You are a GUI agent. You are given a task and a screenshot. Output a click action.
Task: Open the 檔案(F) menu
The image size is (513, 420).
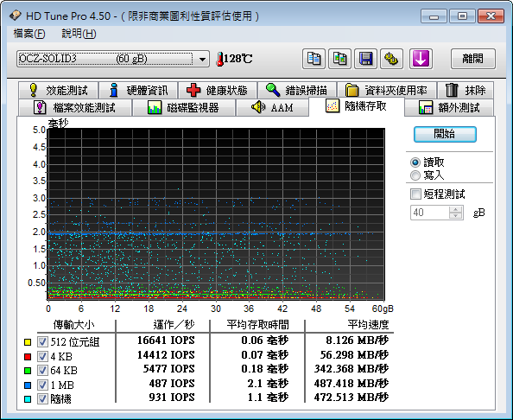click(29, 34)
